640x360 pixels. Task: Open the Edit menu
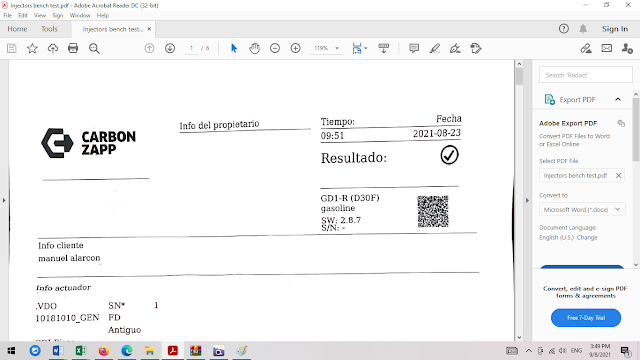23,15
